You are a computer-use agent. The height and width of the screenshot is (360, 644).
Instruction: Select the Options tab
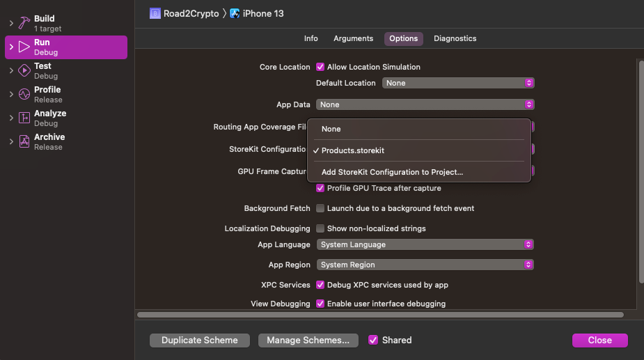[403, 38]
